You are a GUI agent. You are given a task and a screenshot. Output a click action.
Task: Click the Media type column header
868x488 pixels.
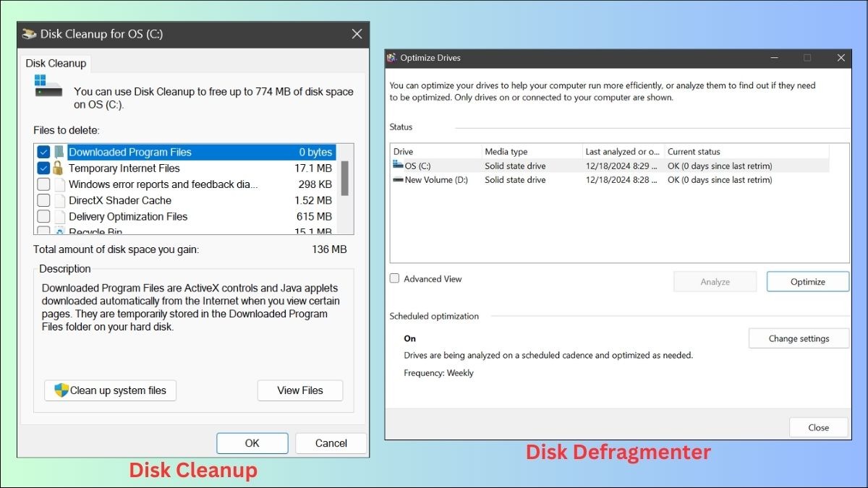532,152
